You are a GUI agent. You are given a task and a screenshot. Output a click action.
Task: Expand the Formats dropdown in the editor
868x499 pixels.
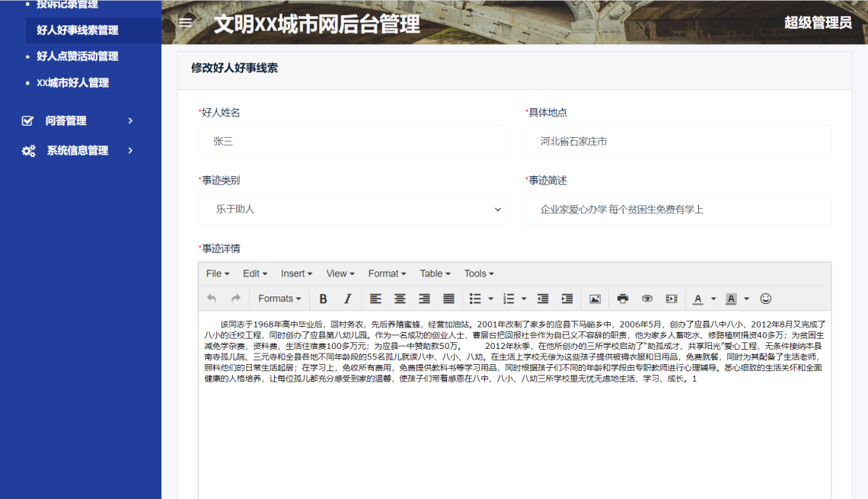click(279, 299)
